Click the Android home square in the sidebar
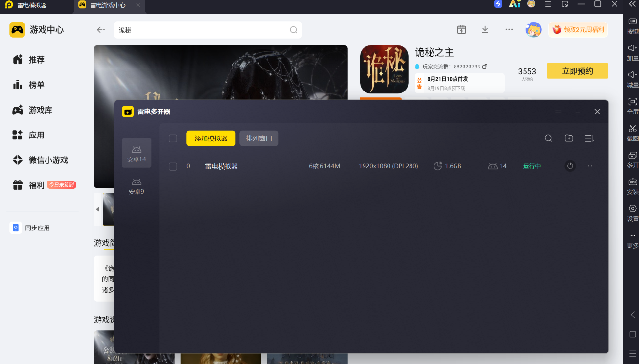 click(x=632, y=334)
